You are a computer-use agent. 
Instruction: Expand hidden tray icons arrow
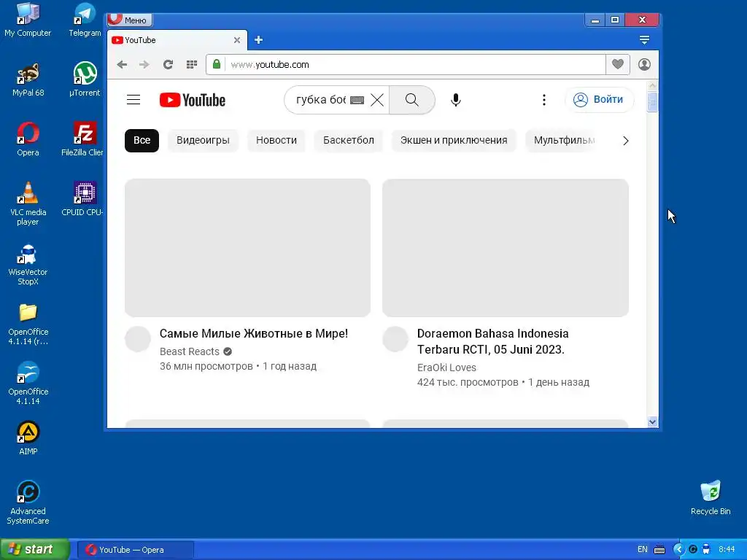tap(678, 550)
